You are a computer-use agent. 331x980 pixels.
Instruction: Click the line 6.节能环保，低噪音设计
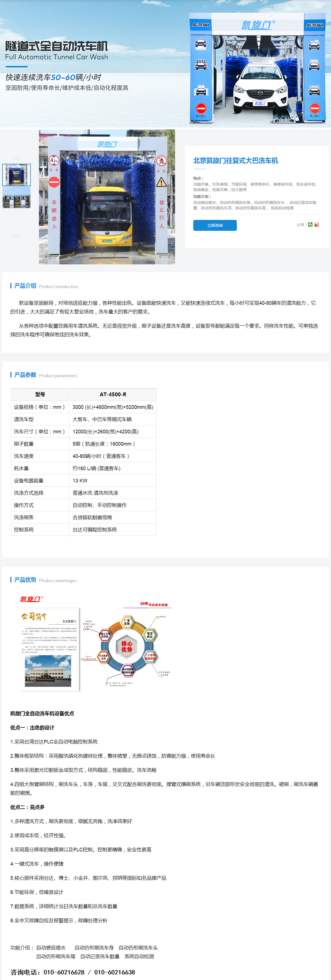[37, 892]
